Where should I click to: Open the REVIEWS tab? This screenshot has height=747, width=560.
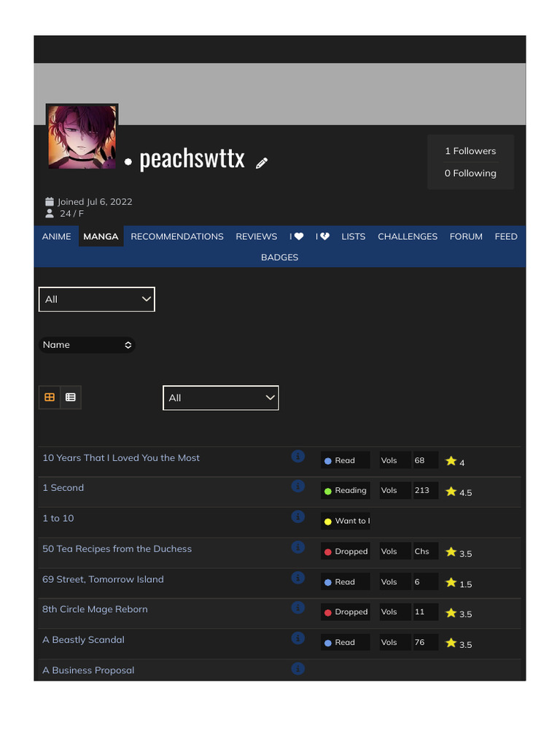click(x=256, y=236)
